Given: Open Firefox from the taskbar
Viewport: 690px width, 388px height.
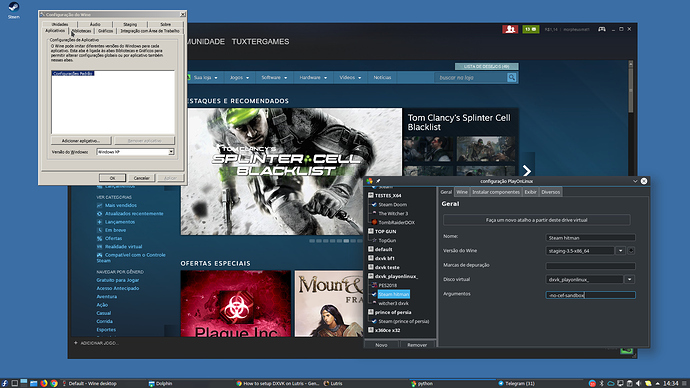Looking at the screenshot, I should point(44,383).
